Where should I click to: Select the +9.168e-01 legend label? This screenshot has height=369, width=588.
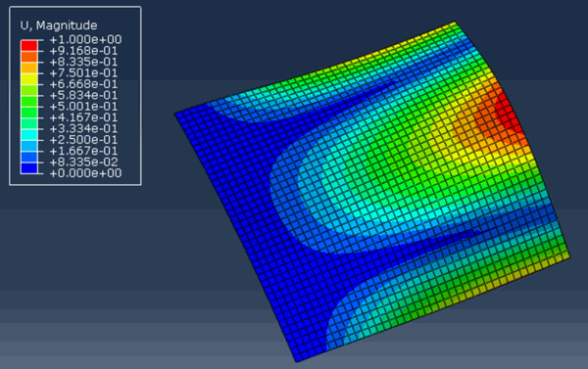pos(83,51)
